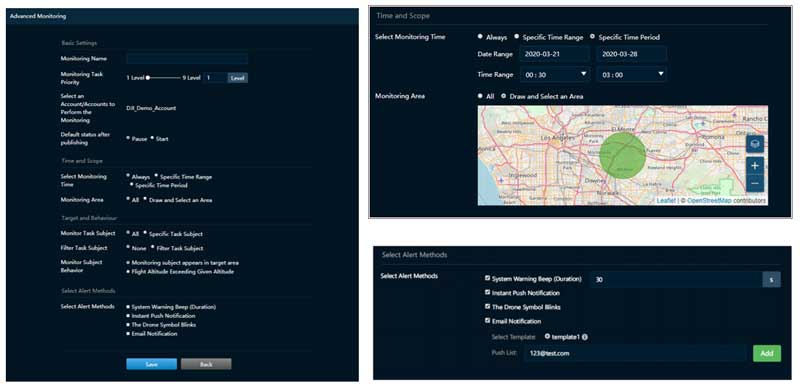Click the green Add button
The width and height of the screenshot is (800, 389).
(x=767, y=353)
